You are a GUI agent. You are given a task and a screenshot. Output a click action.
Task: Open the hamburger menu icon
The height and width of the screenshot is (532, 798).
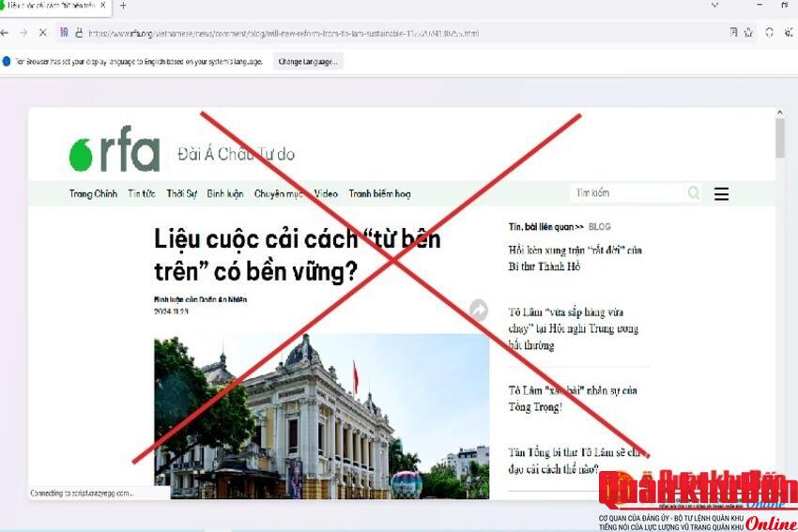(721, 194)
